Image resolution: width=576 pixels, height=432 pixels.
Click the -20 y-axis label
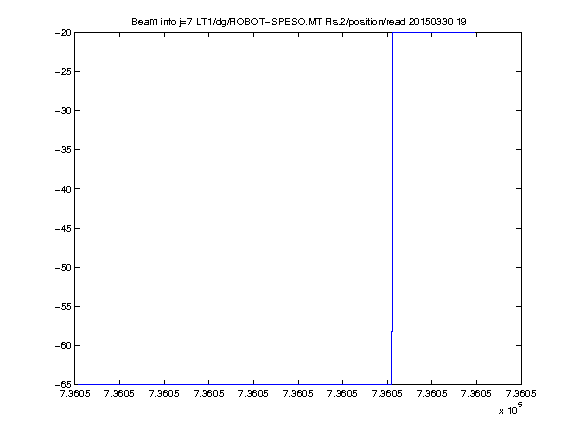(x=62, y=33)
